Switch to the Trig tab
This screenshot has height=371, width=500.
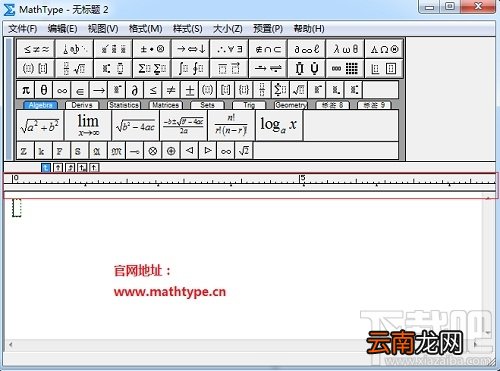(x=249, y=105)
